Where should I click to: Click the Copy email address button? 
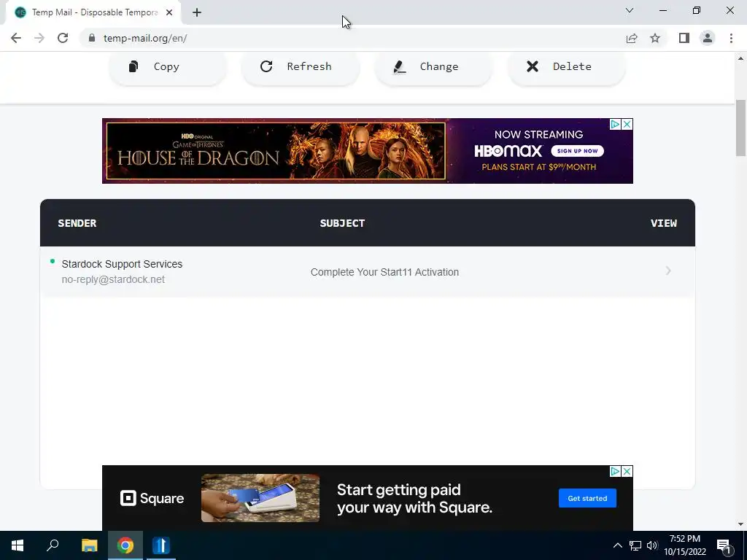(x=167, y=67)
